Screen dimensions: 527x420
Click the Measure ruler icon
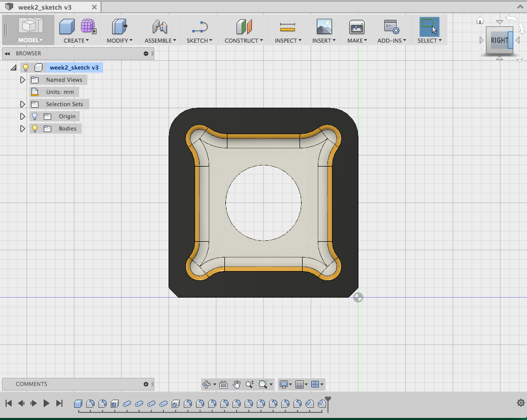[287, 27]
